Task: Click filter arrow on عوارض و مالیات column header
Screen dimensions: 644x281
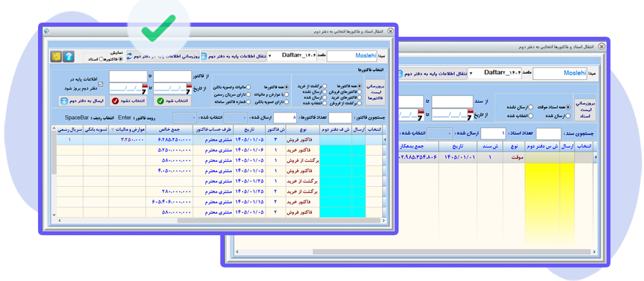Action: coord(113,130)
